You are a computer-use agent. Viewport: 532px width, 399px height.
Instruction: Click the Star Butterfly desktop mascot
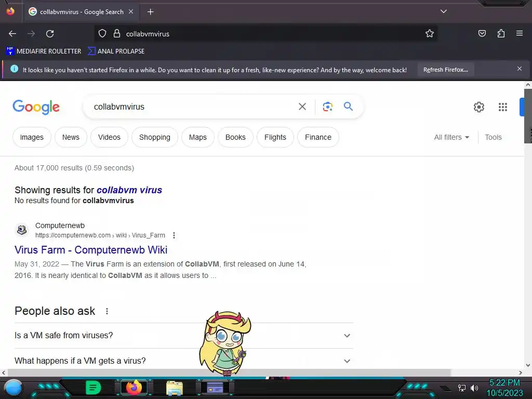224,343
